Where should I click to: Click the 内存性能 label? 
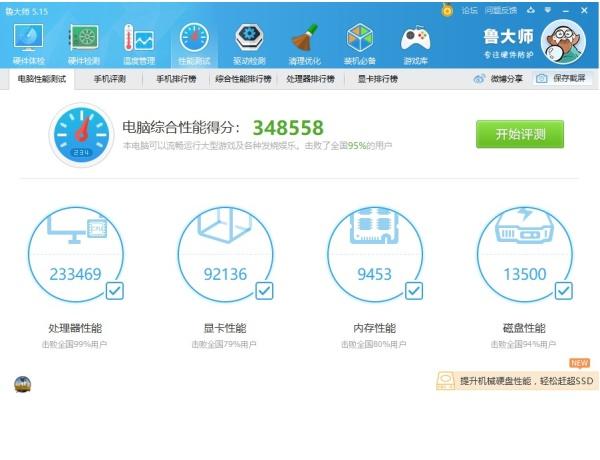coord(374,328)
